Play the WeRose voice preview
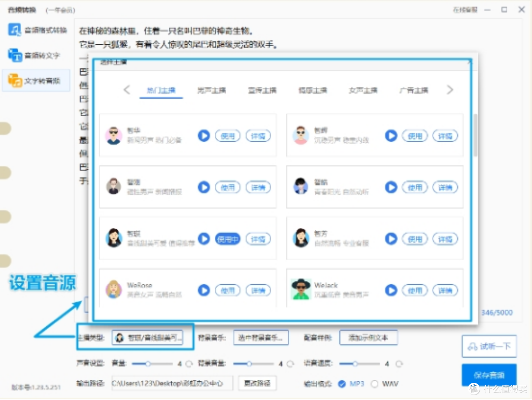 point(203,290)
